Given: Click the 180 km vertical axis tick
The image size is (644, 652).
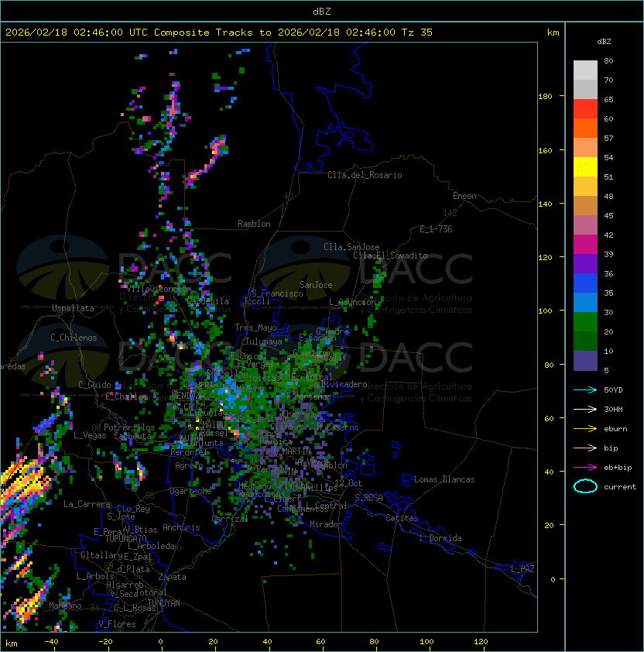Looking at the screenshot, I should click(545, 97).
